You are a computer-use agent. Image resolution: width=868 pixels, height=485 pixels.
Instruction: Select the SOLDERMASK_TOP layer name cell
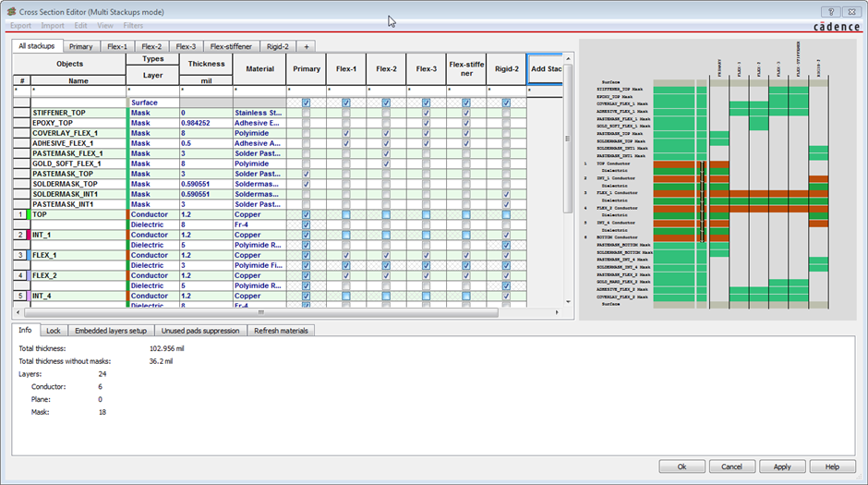tap(78, 184)
